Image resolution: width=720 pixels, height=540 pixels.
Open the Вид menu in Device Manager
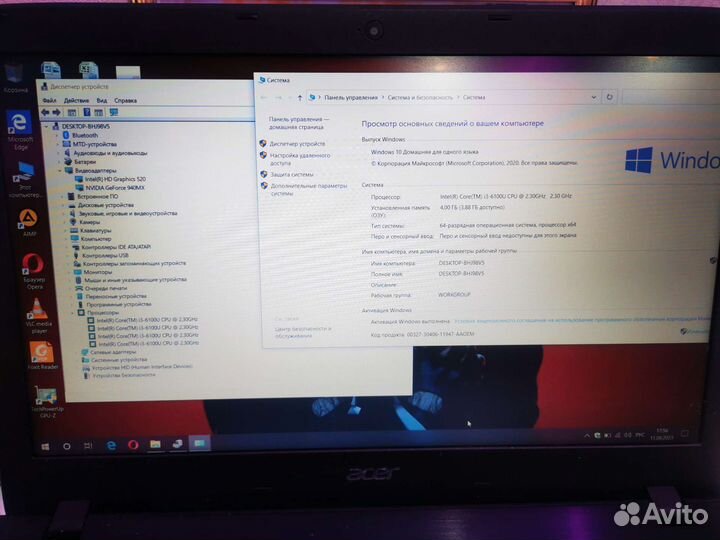coord(101,100)
